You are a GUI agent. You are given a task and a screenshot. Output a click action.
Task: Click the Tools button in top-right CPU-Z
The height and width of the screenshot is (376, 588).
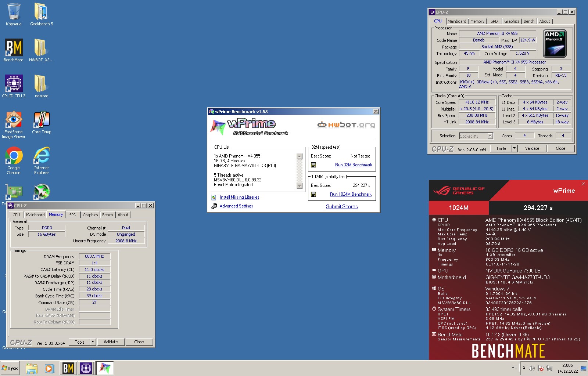pos(501,148)
